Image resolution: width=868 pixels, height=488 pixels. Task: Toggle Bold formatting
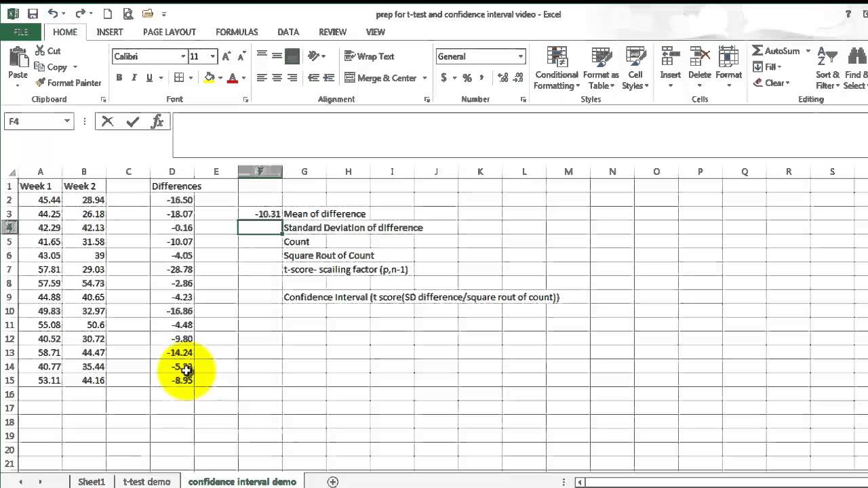coord(119,78)
